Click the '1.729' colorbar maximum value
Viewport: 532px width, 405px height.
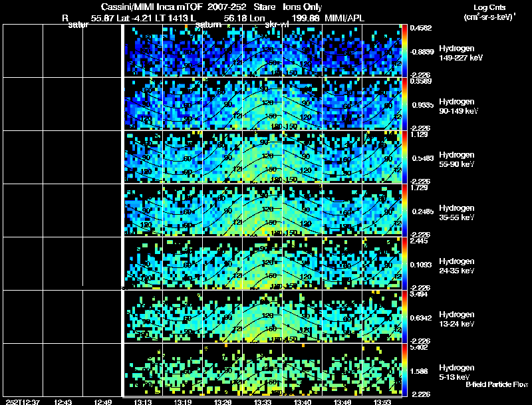tap(419, 188)
